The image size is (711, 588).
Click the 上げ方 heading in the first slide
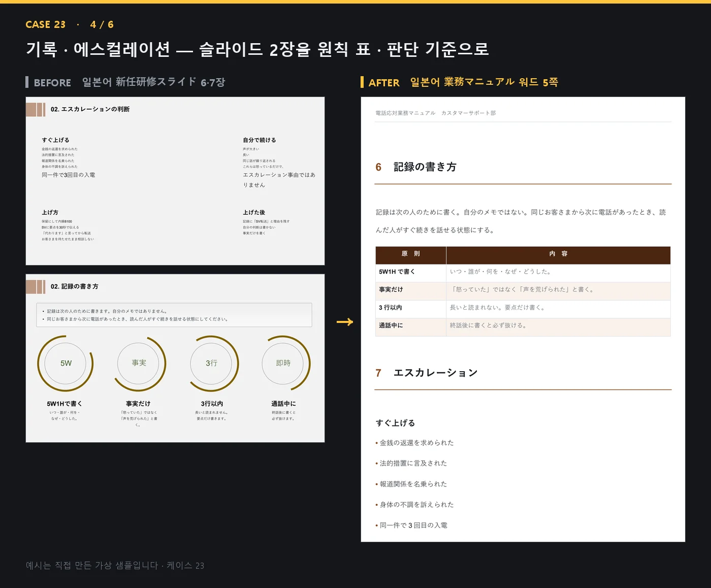[x=50, y=212]
